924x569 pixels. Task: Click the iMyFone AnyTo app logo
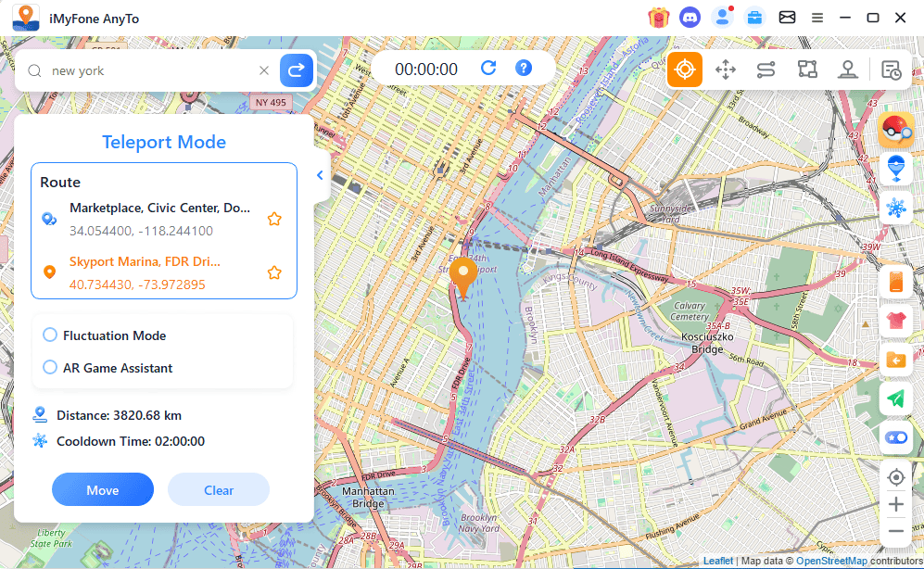[x=26, y=19]
